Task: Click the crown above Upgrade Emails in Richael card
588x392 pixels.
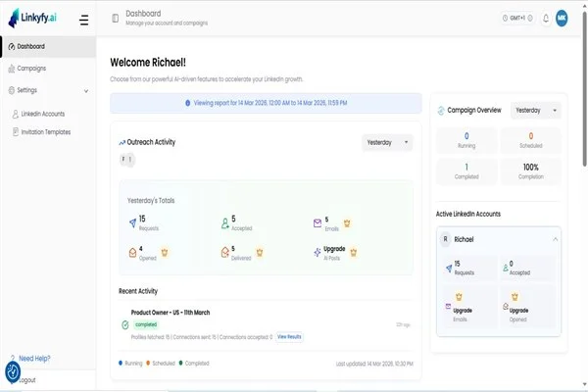Action: [x=459, y=297]
